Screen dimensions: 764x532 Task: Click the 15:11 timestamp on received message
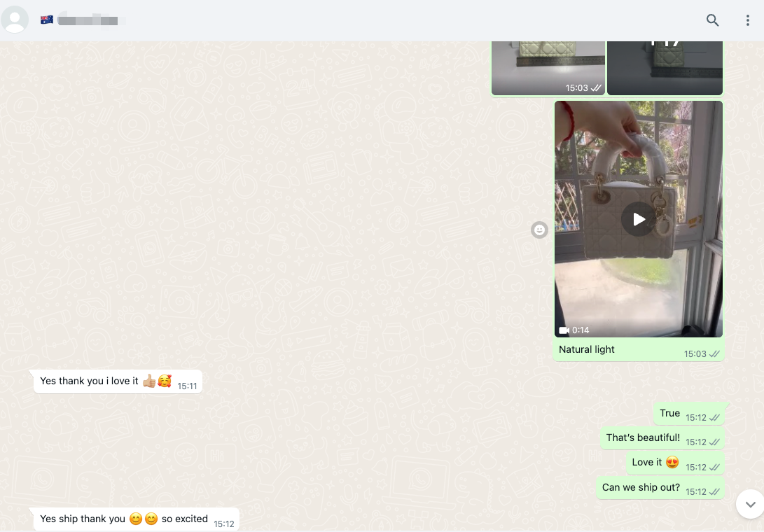[x=187, y=386]
